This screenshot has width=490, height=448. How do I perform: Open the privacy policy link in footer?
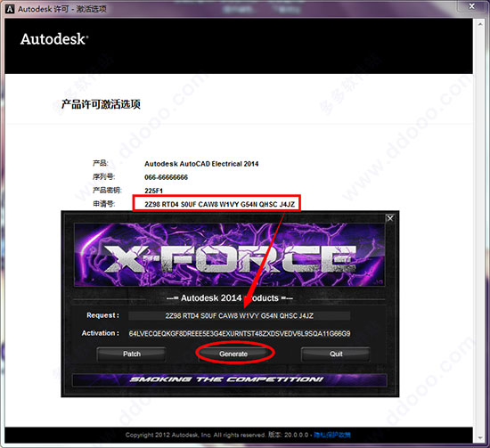332,435
